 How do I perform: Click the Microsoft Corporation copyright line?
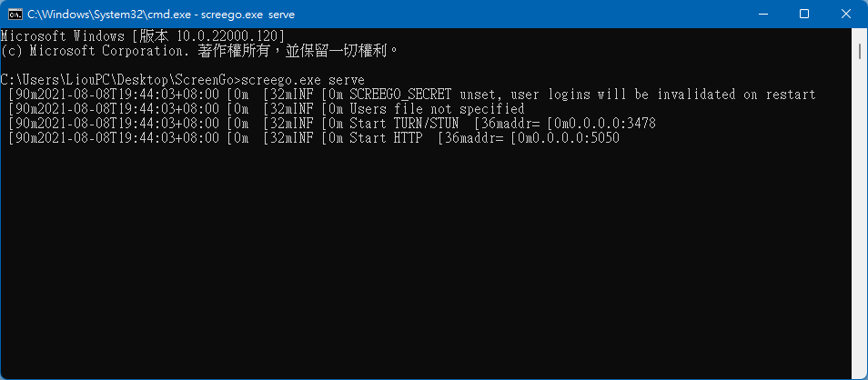point(200,51)
